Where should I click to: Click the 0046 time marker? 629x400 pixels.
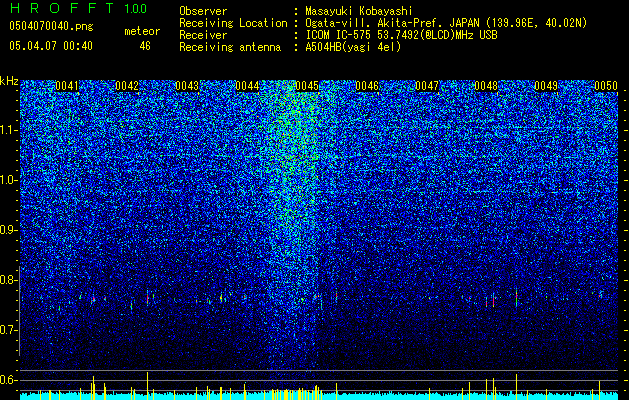click(367, 86)
